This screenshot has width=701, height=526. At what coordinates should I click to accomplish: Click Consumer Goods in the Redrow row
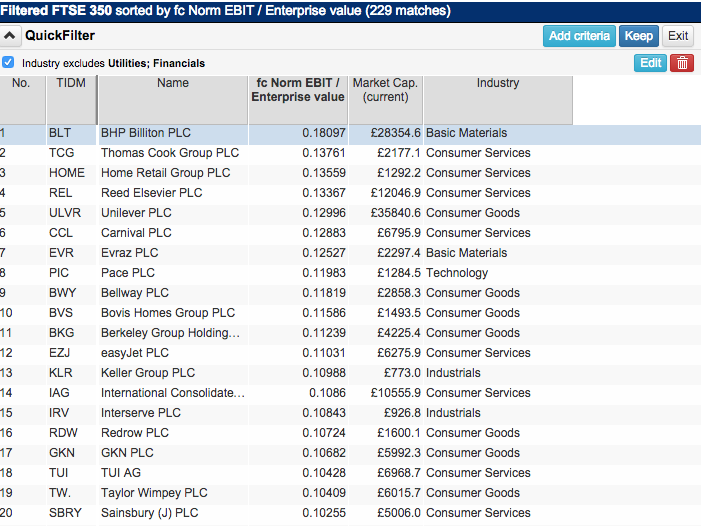pyautogui.click(x=473, y=433)
